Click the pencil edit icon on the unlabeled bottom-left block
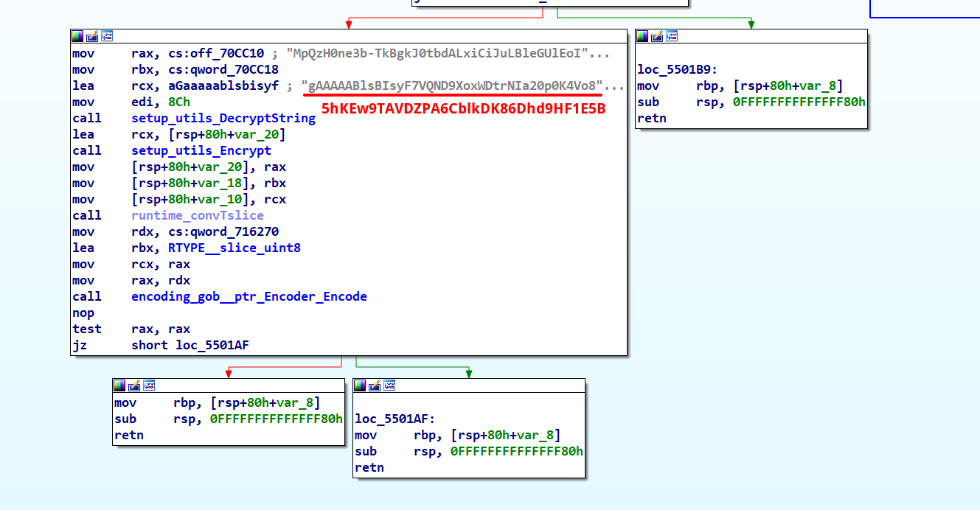This screenshot has width=980, height=510. pos(134,385)
